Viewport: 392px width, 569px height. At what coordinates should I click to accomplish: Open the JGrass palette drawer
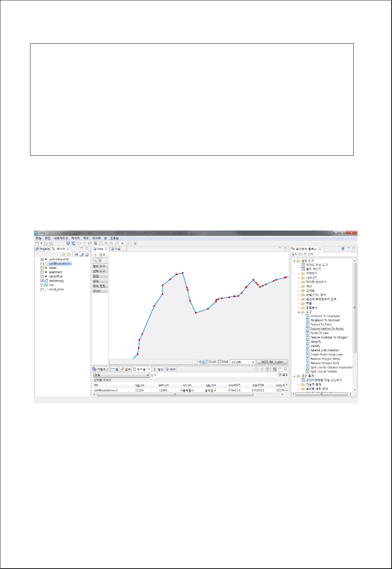point(100,291)
